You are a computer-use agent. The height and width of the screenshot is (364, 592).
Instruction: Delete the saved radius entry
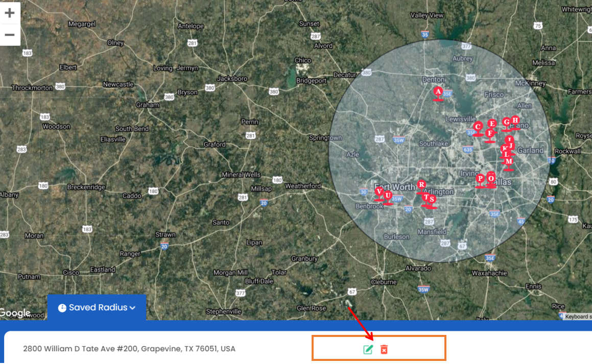click(x=384, y=349)
